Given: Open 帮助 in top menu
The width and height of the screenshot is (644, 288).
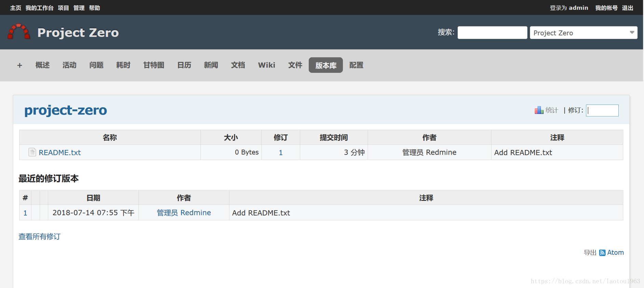Looking at the screenshot, I should tap(94, 8).
